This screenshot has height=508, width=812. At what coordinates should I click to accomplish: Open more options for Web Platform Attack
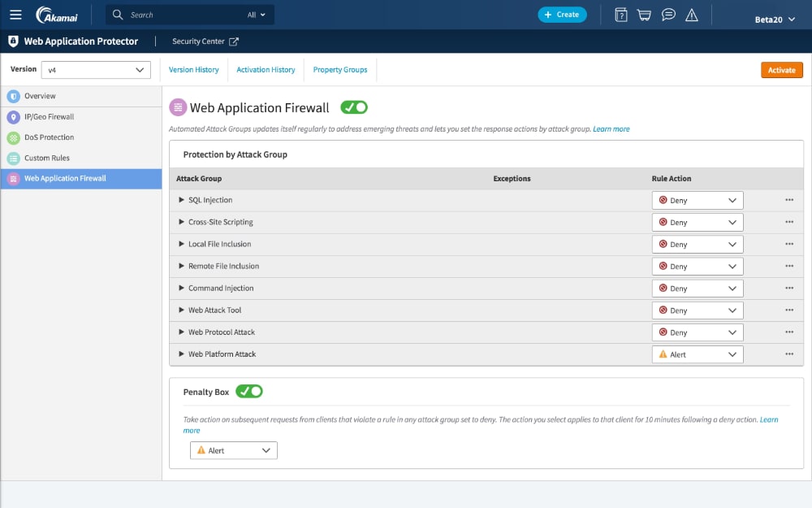tap(788, 354)
